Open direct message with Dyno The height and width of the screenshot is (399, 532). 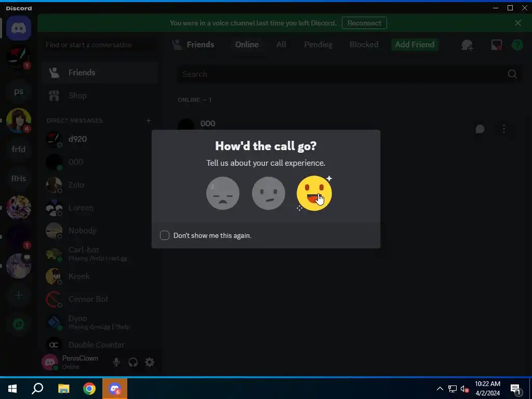click(x=100, y=322)
